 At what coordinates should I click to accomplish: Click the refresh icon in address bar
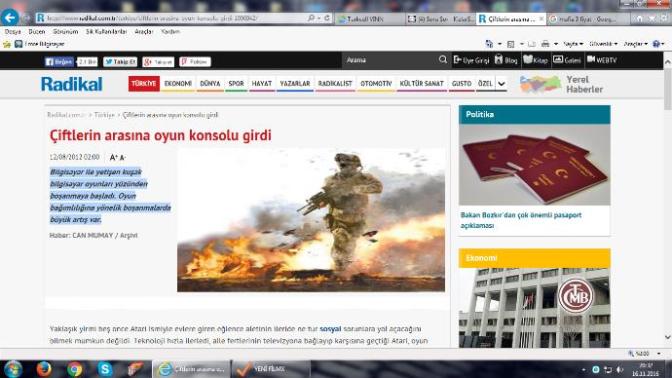tap(327, 18)
